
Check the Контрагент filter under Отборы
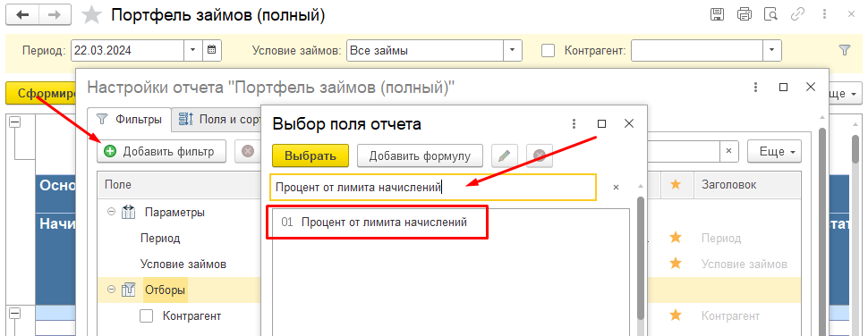(146, 316)
